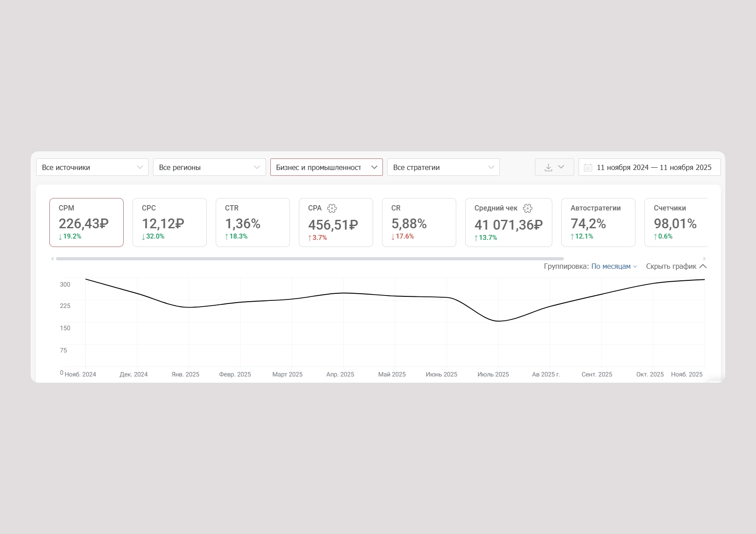Collapse chart with Скрыть график
The height and width of the screenshot is (534, 756).
(676, 267)
